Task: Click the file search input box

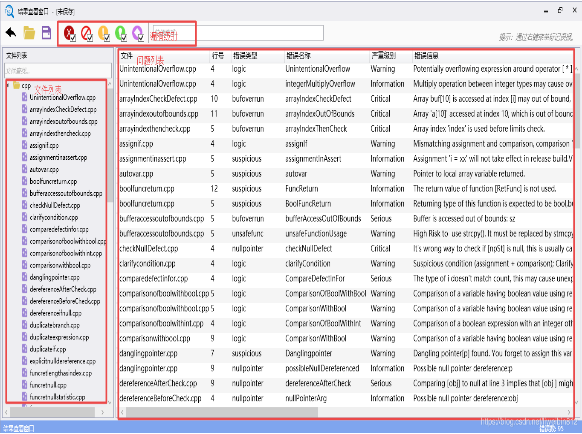Action: click(58, 71)
